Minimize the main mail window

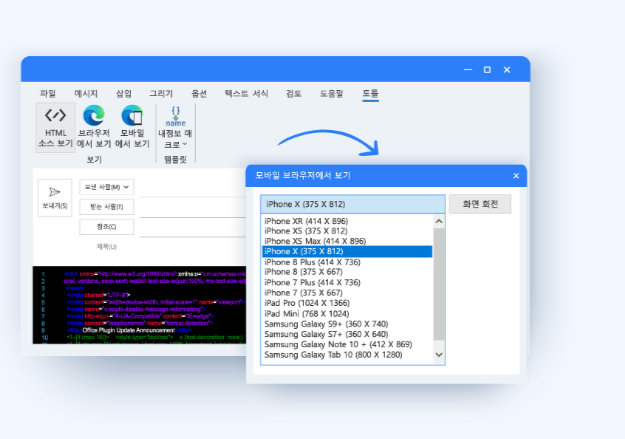pyautogui.click(x=468, y=70)
